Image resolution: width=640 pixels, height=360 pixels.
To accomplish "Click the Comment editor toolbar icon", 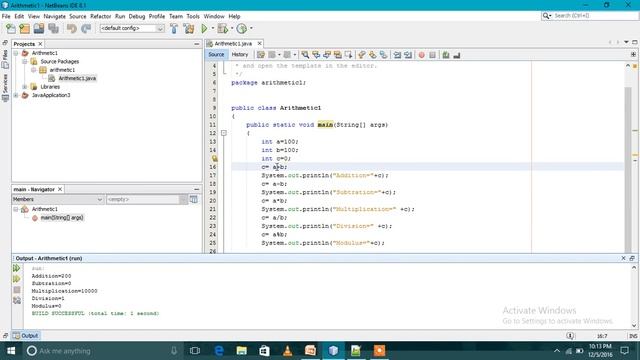I will pos(446,55).
